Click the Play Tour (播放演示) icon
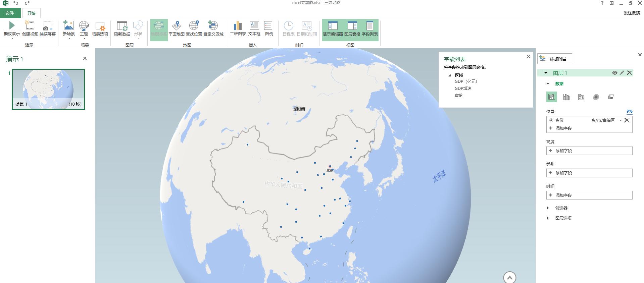The image size is (644, 283). pyautogui.click(x=12, y=25)
